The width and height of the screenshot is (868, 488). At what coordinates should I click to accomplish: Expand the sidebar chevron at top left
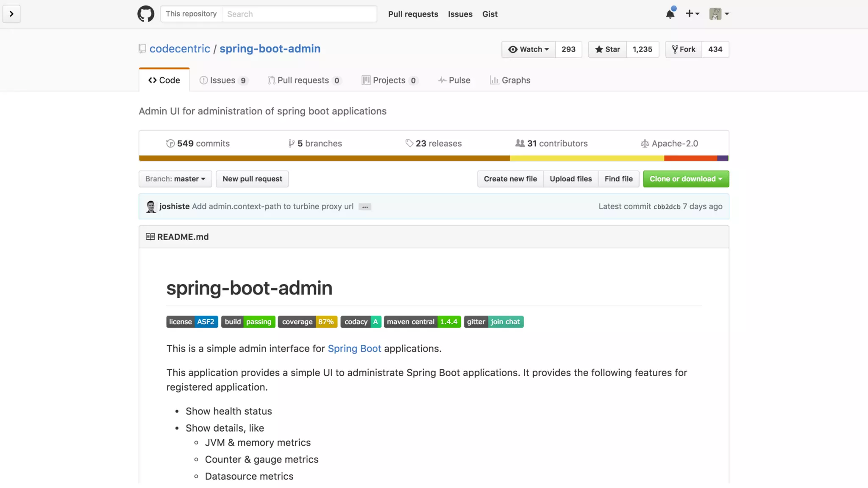click(x=11, y=14)
